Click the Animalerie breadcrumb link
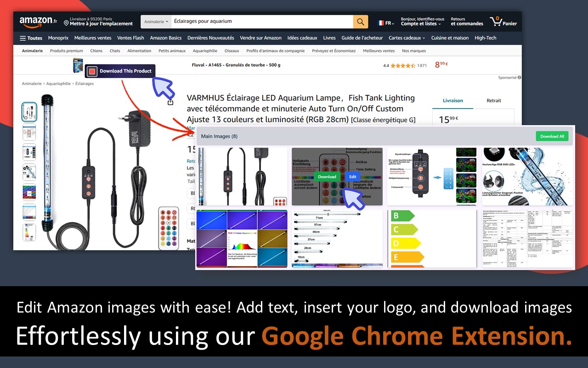 pyautogui.click(x=32, y=84)
